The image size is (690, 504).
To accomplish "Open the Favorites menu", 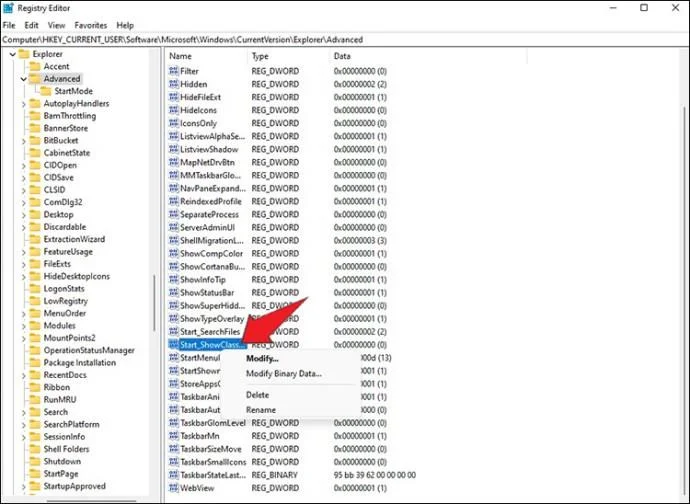I will point(91,26).
